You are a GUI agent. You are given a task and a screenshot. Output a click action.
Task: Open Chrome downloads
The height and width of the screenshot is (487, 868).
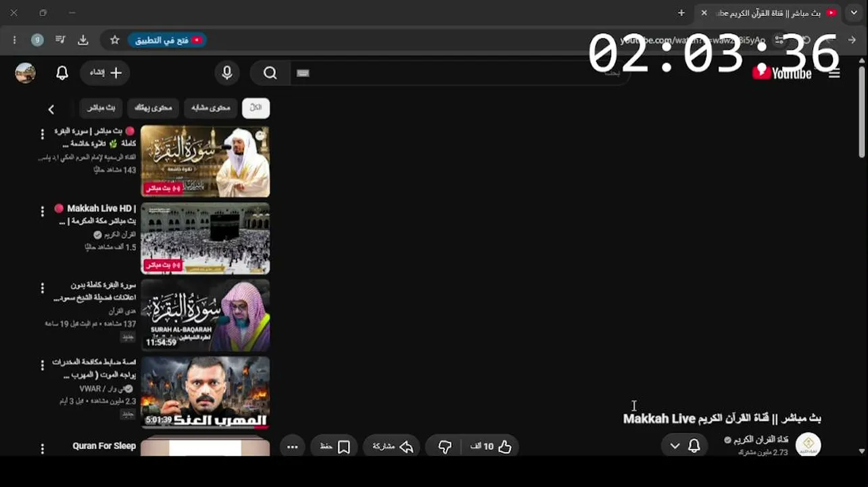pos(83,40)
